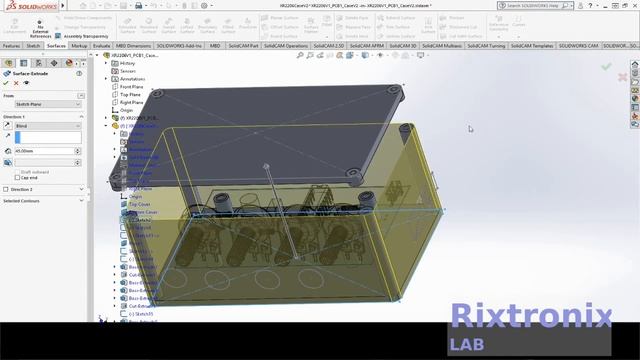This screenshot has width=640, height=360.
Task: Adjust depth value spinner arrows
Action: 78,151
